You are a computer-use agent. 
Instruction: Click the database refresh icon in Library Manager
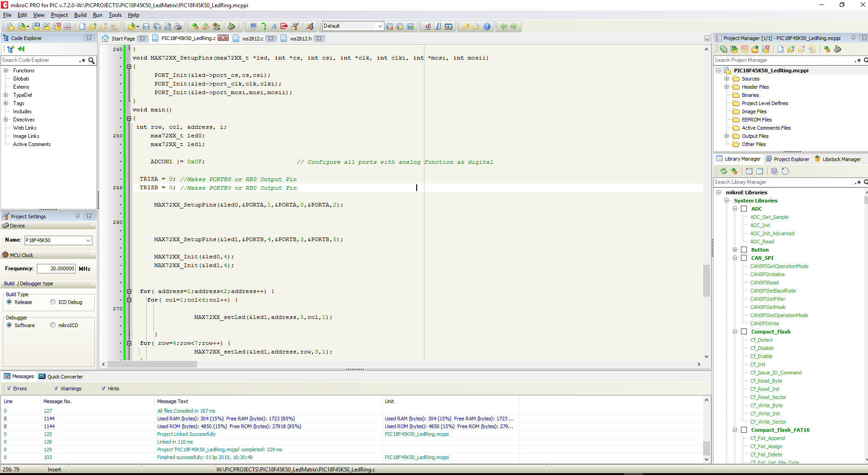click(775, 171)
